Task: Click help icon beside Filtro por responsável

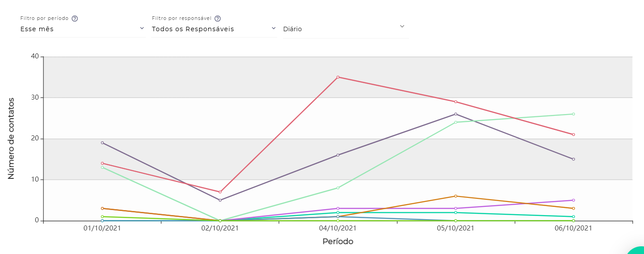Action: click(217, 19)
